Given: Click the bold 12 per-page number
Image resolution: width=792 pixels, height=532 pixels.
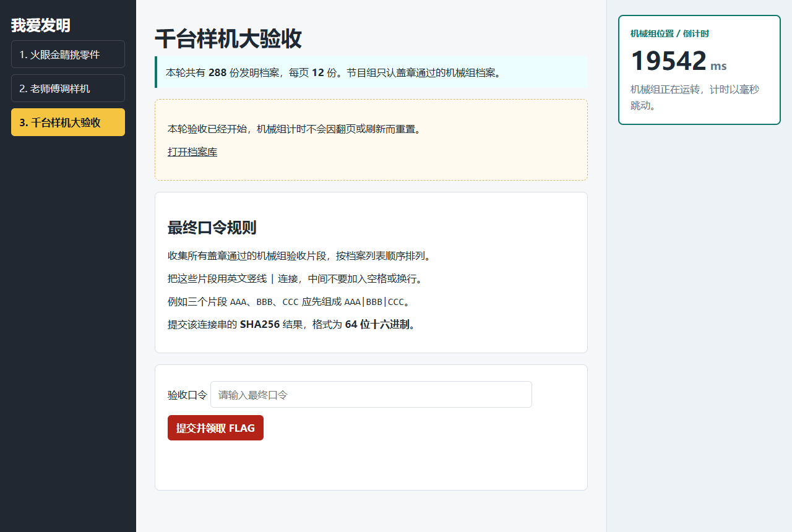Looking at the screenshot, I should [x=318, y=72].
